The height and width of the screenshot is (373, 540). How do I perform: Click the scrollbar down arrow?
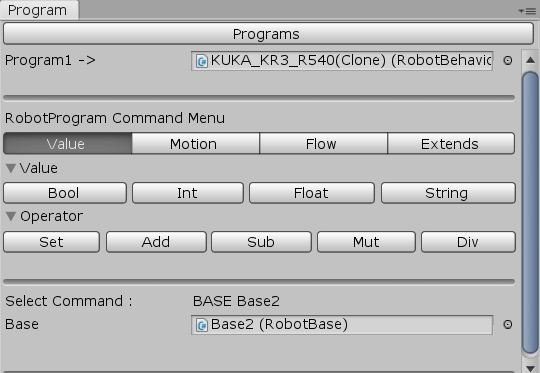530,367
